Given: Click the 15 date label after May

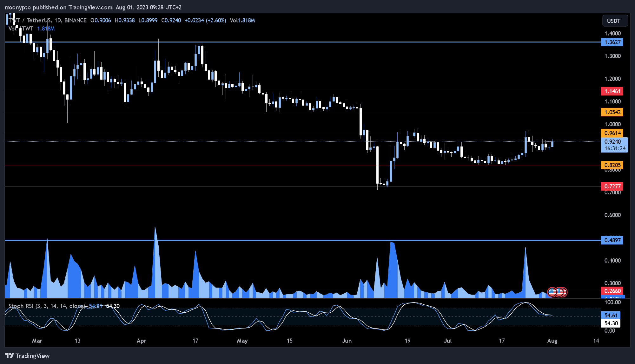Looking at the screenshot, I should [290, 341].
